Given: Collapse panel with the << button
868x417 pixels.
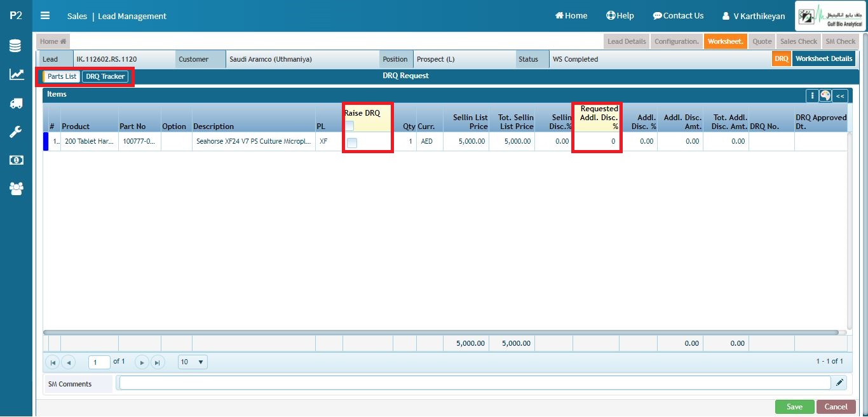Looking at the screenshot, I should [x=839, y=95].
